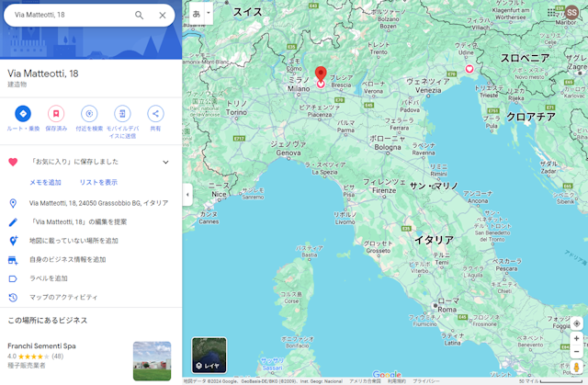Expand the saved-to-favorites chevron
Image resolution: width=588 pixels, height=385 pixels.
click(165, 162)
